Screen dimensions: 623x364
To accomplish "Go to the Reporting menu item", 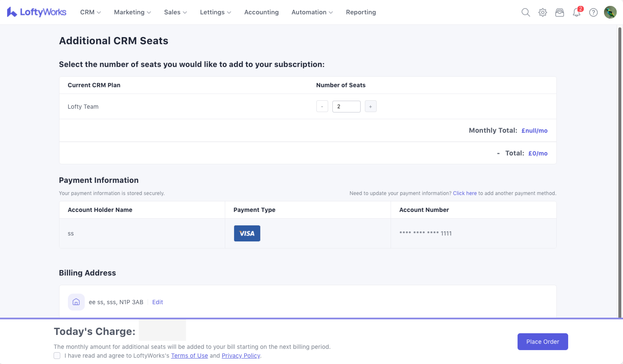I will point(361,12).
